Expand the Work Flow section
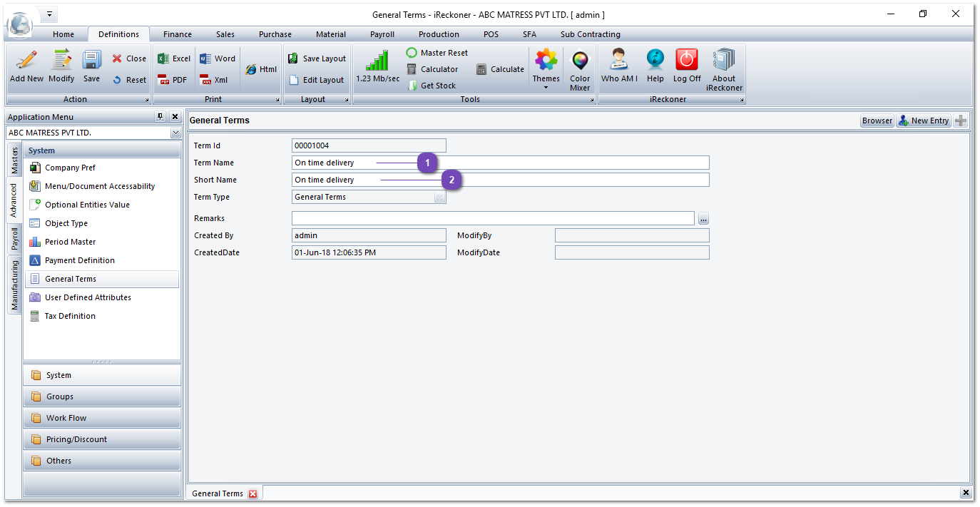 [101, 418]
